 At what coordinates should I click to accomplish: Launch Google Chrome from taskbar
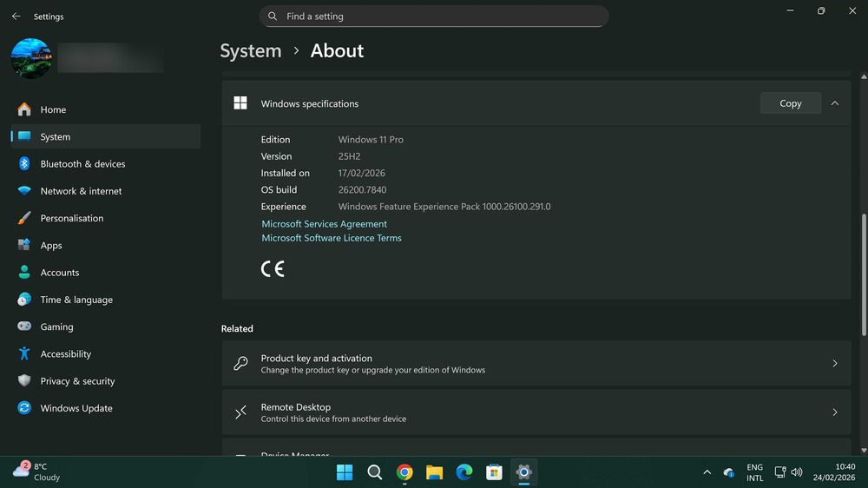pyautogui.click(x=404, y=472)
